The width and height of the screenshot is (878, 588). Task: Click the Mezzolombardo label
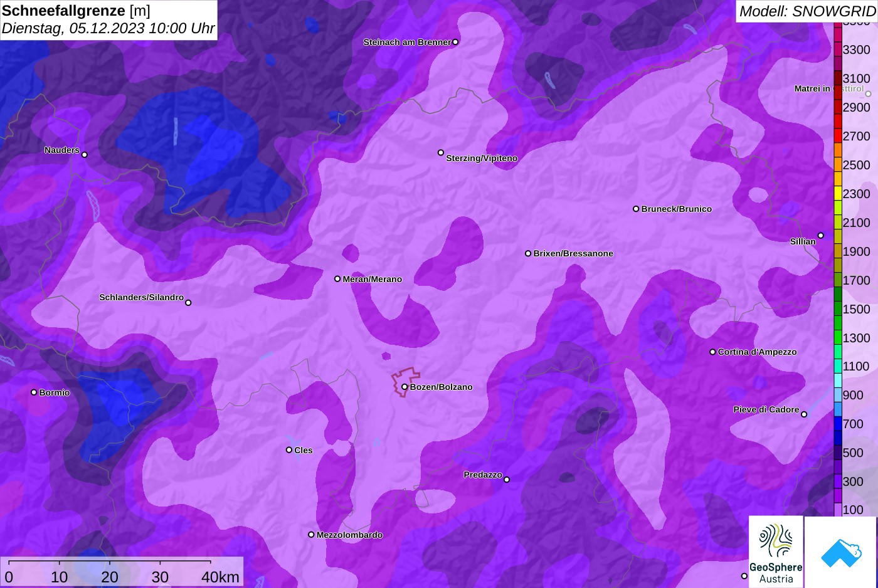(350, 535)
